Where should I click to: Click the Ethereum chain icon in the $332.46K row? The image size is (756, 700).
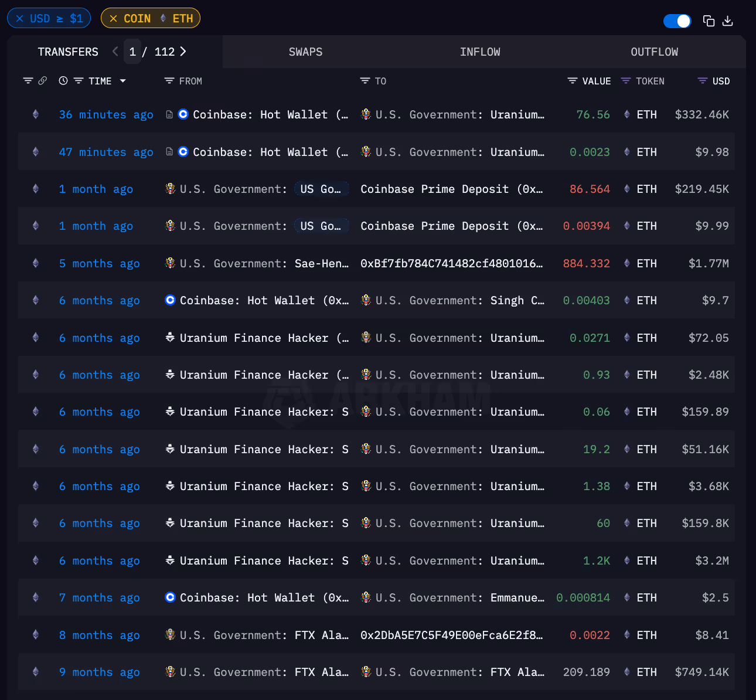pyautogui.click(x=36, y=115)
